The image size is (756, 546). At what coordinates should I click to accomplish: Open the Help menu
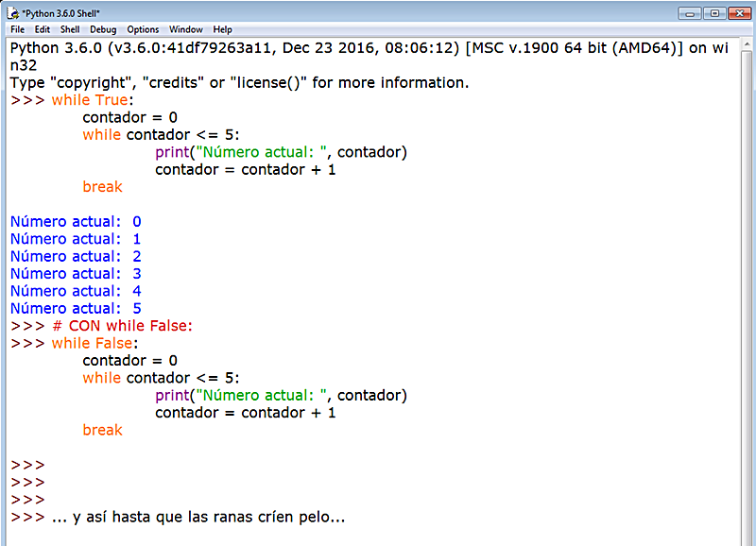tap(222, 29)
